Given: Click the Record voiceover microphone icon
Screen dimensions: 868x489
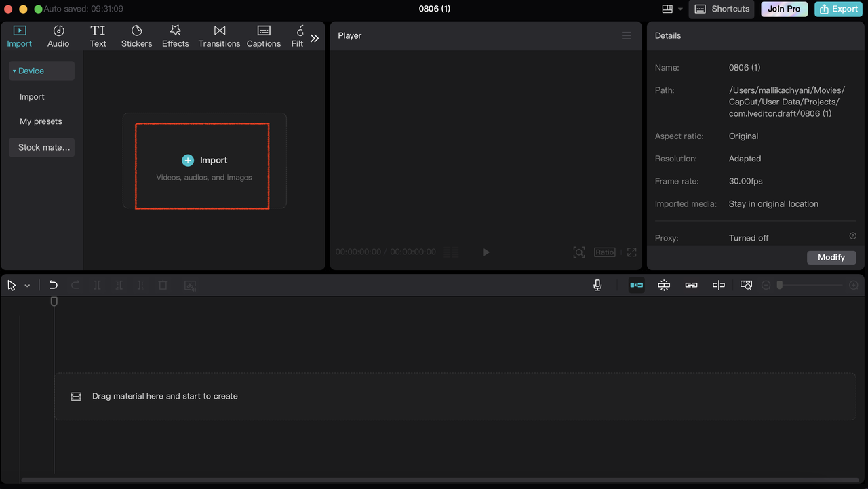Looking at the screenshot, I should [x=597, y=285].
